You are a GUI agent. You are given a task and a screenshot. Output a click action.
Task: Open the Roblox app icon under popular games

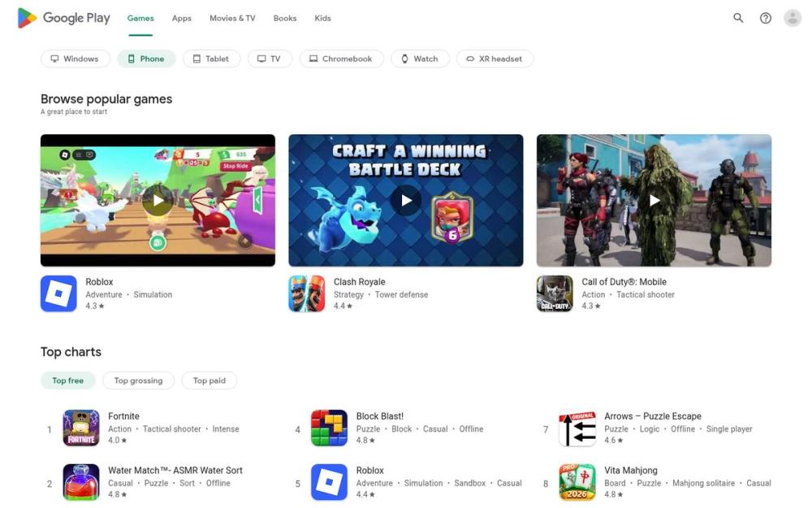tap(58, 293)
